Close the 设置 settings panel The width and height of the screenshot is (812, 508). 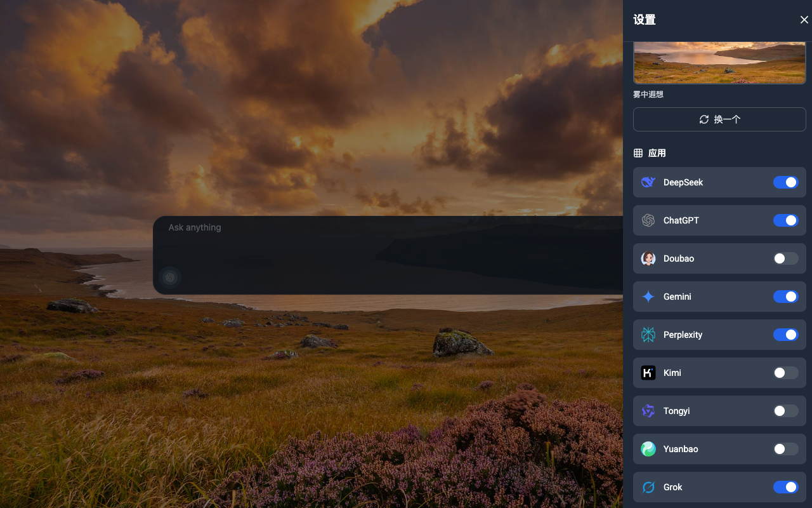click(804, 20)
